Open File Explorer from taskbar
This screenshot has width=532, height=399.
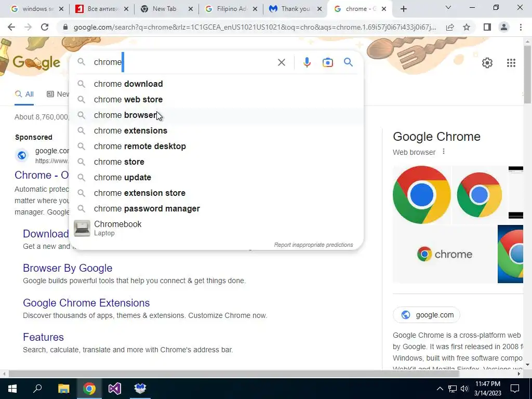[x=63, y=389]
